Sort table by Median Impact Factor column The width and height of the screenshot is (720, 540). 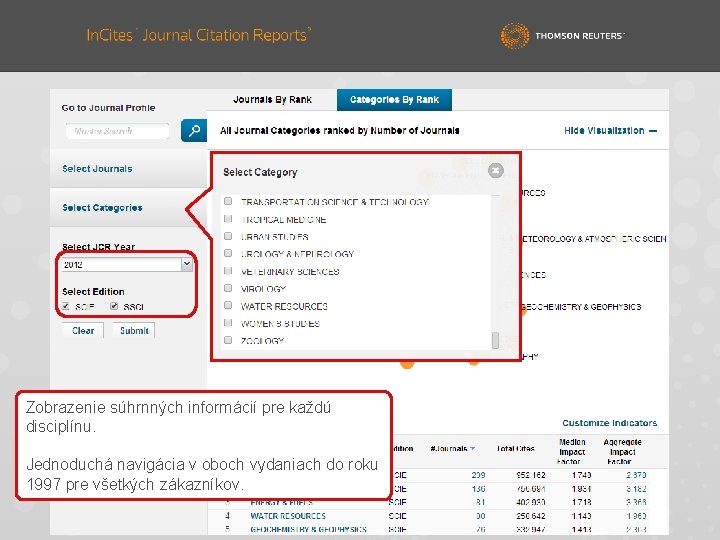(572, 452)
